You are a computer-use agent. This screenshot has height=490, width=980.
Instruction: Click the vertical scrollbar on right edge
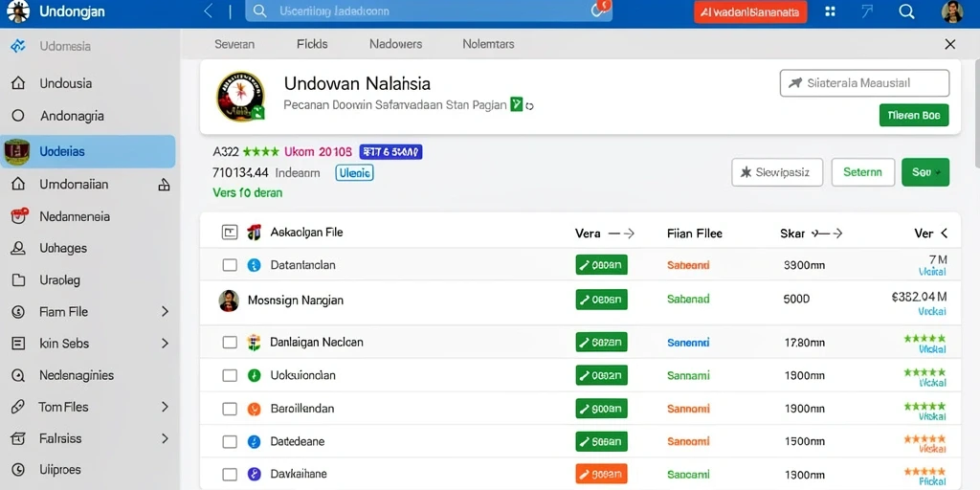pyautogui.click(x=975, y=113)
